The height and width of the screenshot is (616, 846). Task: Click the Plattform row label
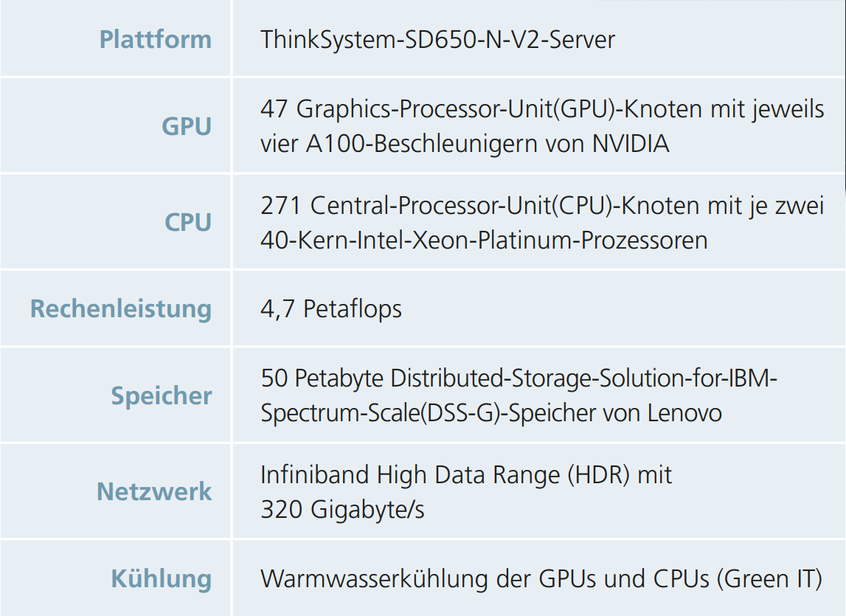point(155,39)
